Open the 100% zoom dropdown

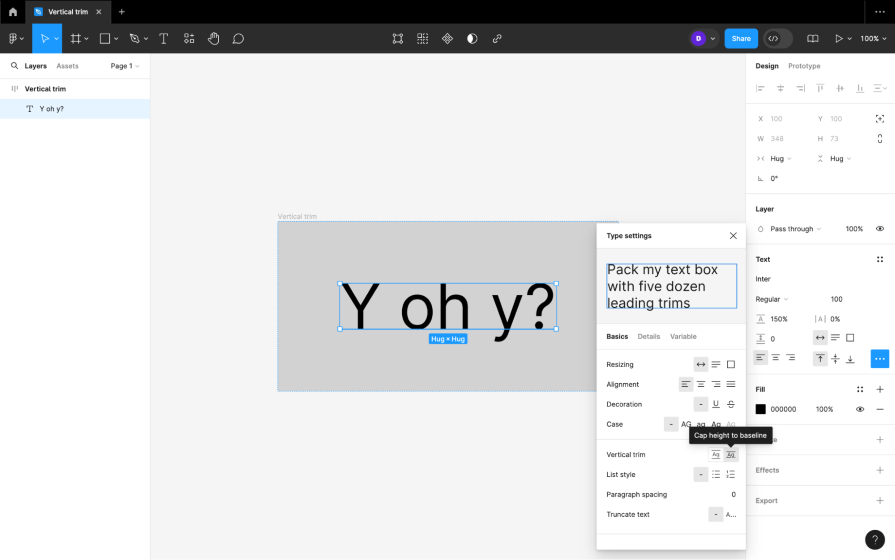point(873,39)
